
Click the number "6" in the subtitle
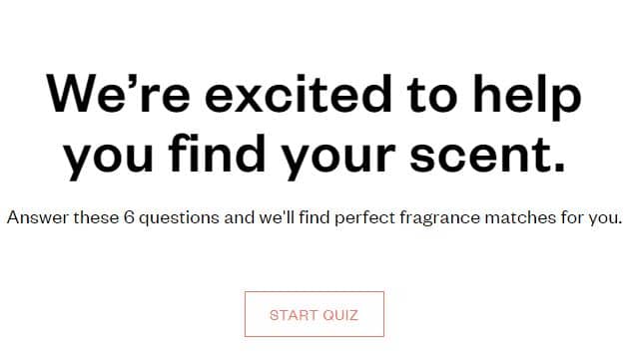[x=129, y=217]
